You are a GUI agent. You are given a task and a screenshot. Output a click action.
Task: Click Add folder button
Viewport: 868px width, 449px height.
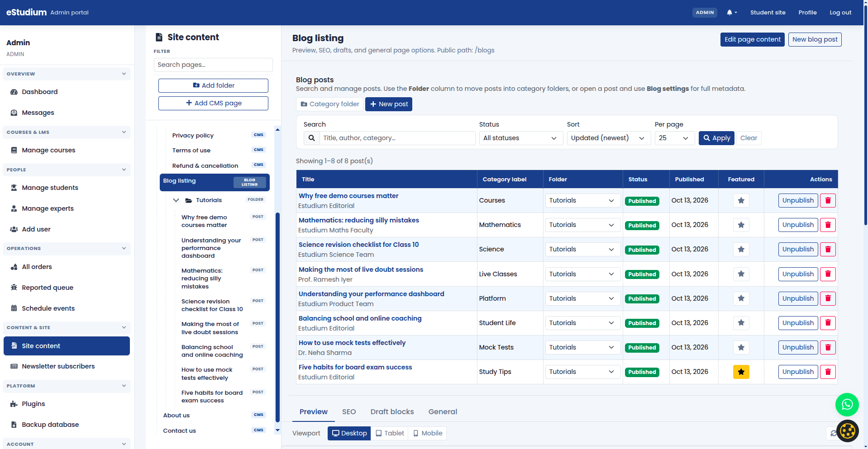[x=213, y=85]
